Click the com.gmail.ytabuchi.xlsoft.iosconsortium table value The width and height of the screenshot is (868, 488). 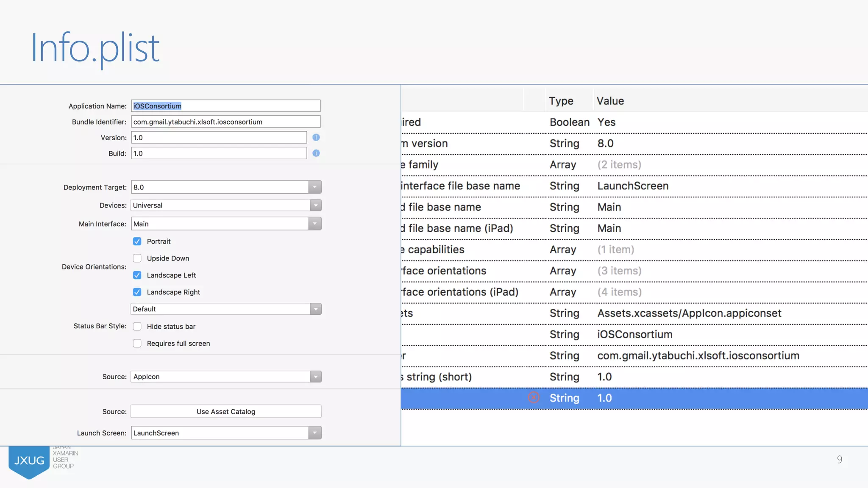coord(698,356)
